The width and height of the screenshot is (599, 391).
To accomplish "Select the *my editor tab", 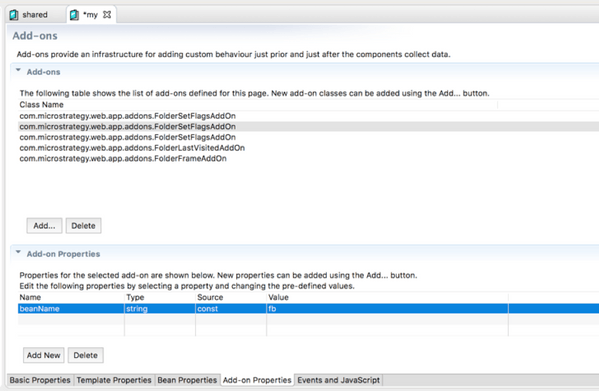I will (90, 15).
